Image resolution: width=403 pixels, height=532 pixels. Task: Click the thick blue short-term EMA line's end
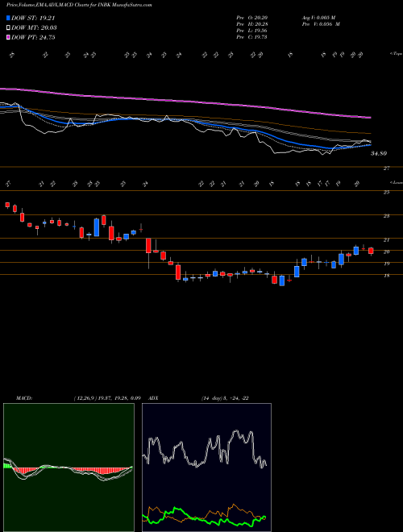tap(369, 145)
